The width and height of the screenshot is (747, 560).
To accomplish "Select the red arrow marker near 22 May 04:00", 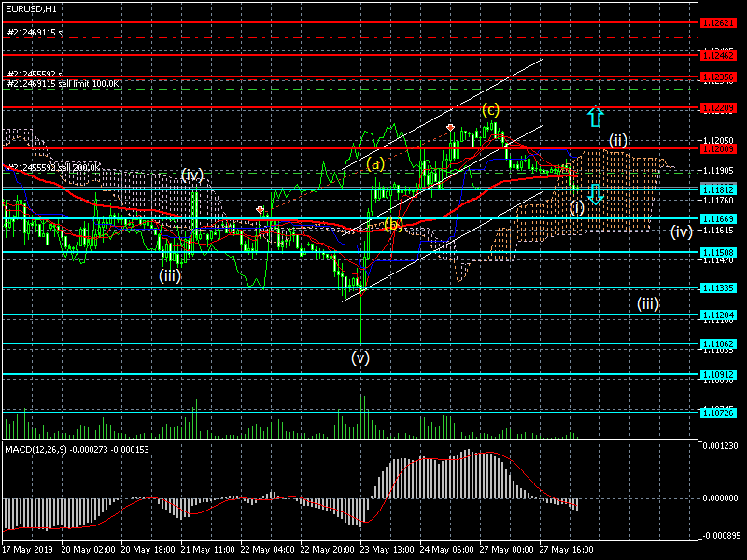I will [260, 210].
